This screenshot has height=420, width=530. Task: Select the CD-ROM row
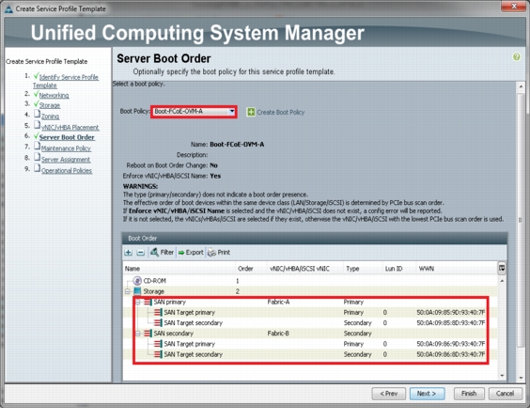310,281
